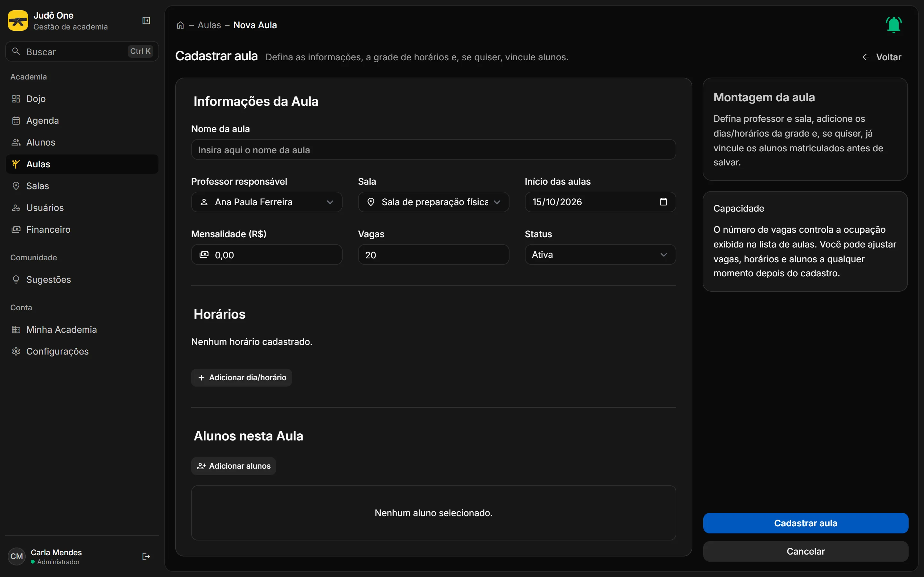This screenshot has width=924, height=577.
Task: Open the calendar picker icon
Action: 663,202
